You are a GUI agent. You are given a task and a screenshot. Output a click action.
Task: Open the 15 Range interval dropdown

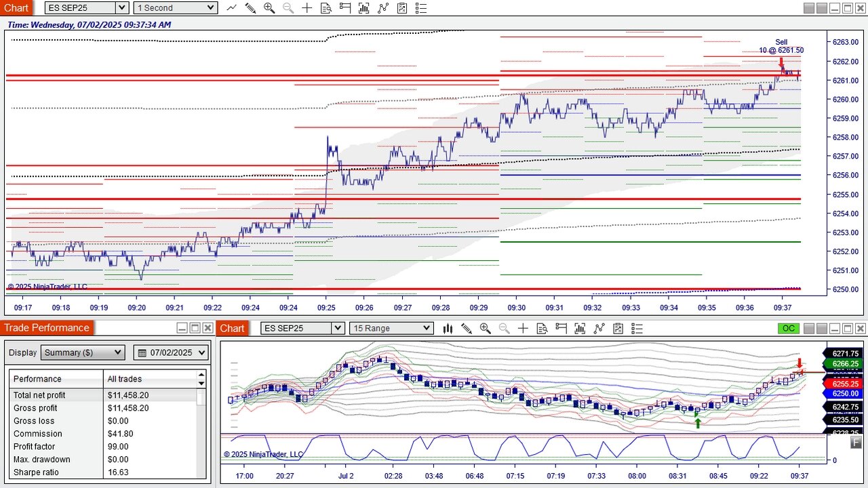pyautogui.click(x=391, y=328)
